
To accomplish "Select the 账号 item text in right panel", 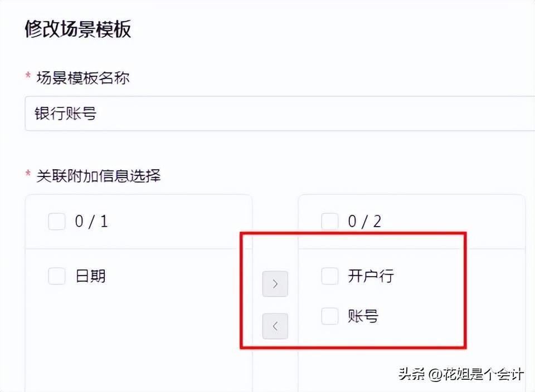I will (363, 316).
